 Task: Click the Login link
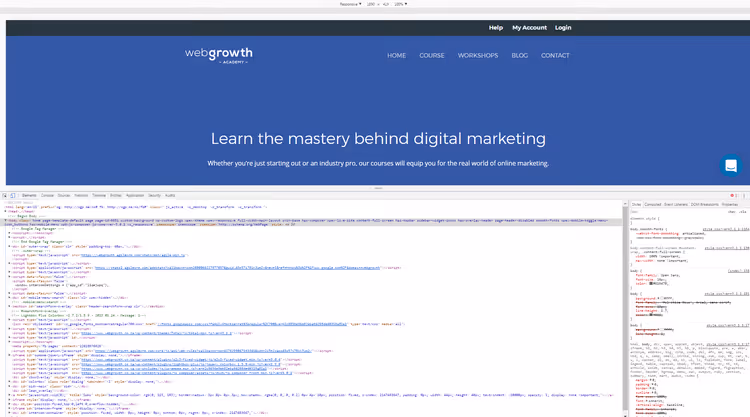[563, 28]
